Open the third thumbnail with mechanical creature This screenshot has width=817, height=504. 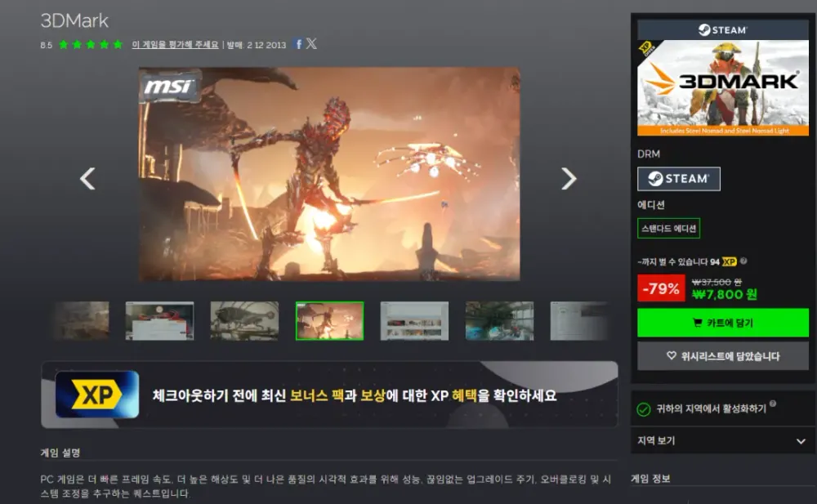[244, 320]
